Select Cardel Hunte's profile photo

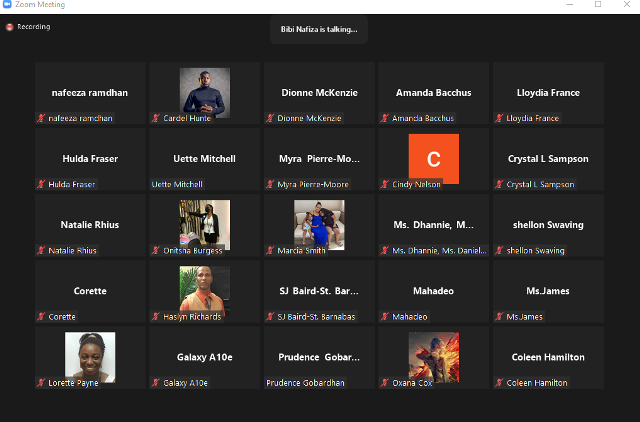point(205,90)
